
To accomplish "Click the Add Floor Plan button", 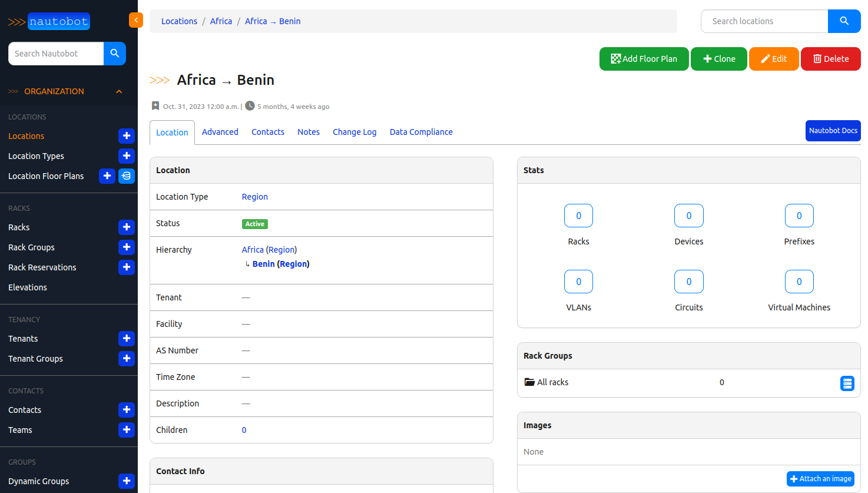I will click(644, 59).
